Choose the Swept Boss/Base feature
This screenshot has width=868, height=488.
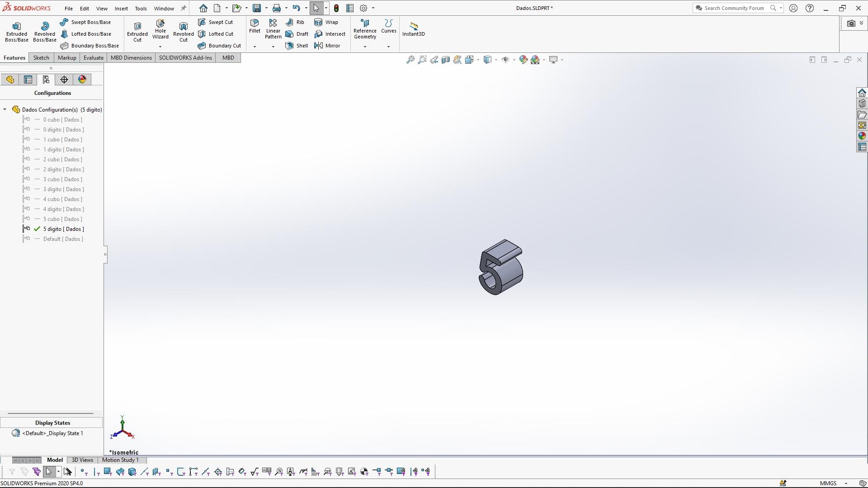(85, 22)
